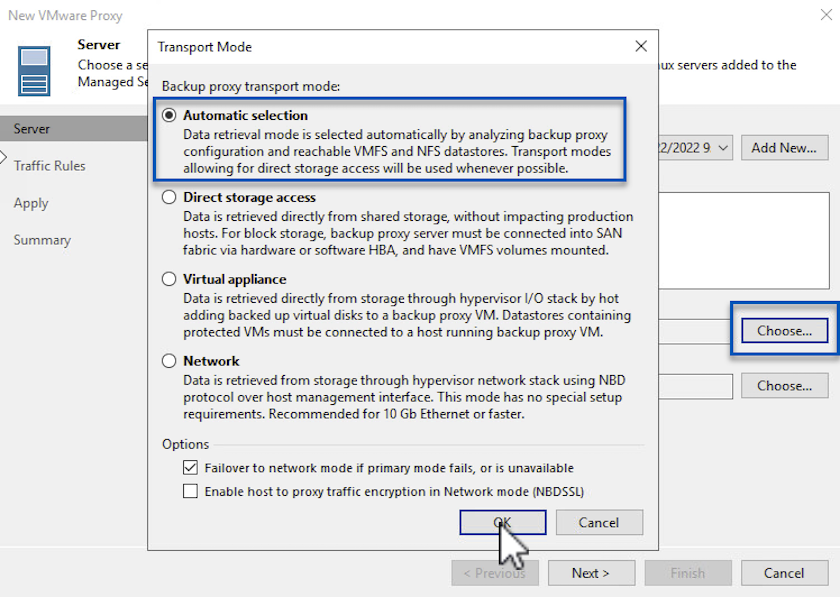Cancel the Transport Mode dialog
This screenshot has height=597, width=840.
click(x=599, y=523)
